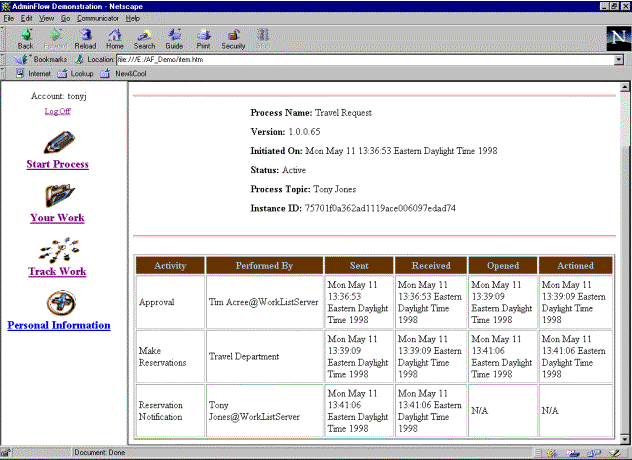Click the Personal Information icon
632x460 pixels.
click(x=58, y=303)
